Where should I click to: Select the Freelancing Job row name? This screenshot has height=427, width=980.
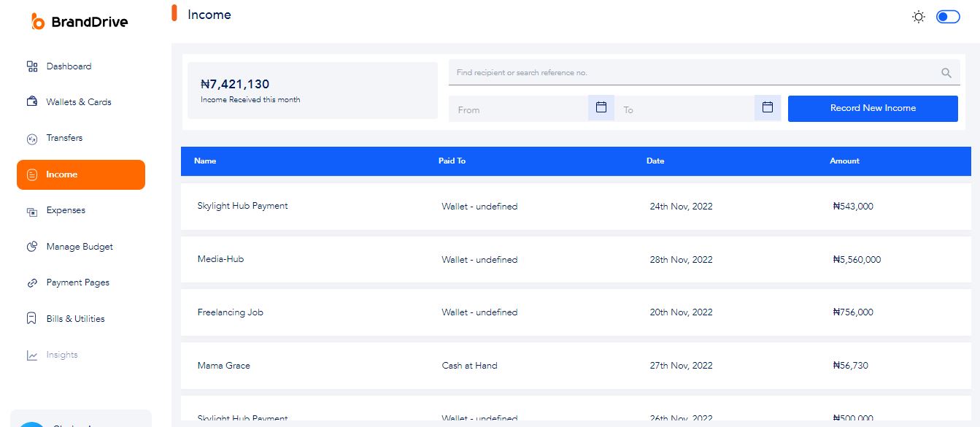(x=230, y=312)
